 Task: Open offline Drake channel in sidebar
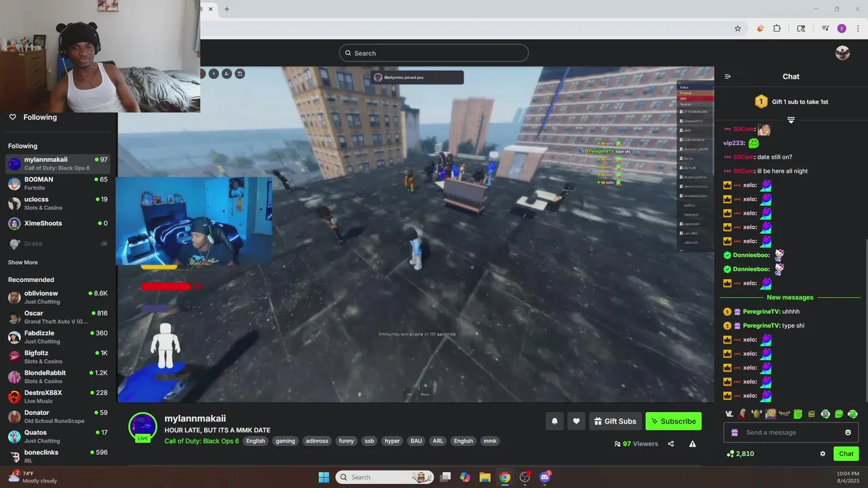point(58,243)
